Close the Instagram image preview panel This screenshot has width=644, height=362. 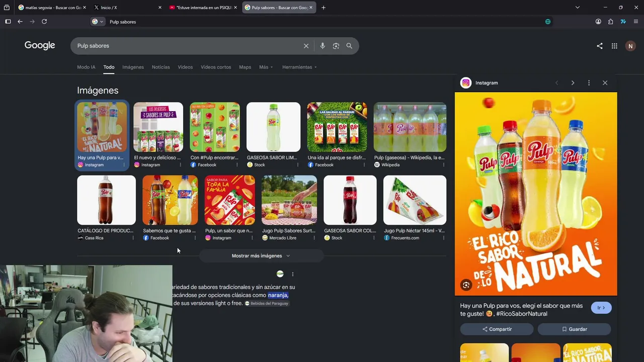[x=605, y=83]
